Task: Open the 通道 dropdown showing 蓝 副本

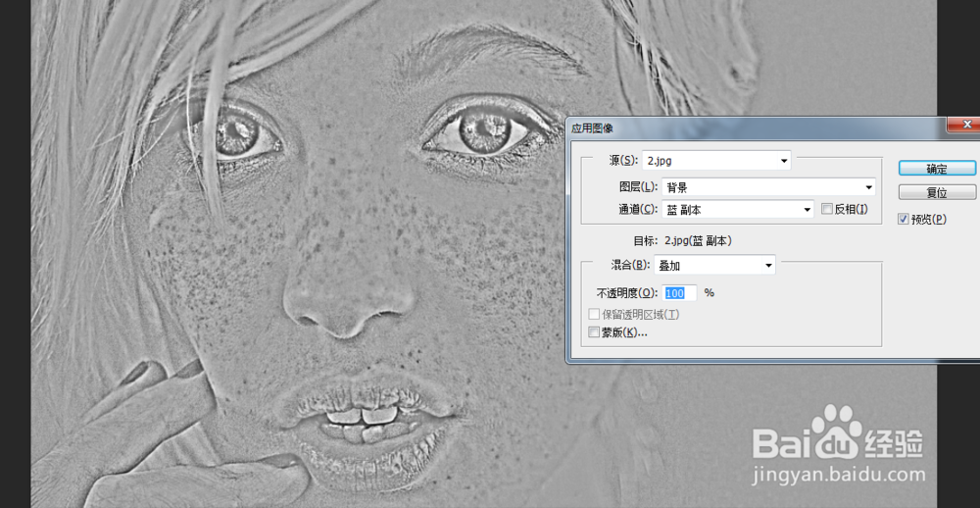Action: pos(738,210)
